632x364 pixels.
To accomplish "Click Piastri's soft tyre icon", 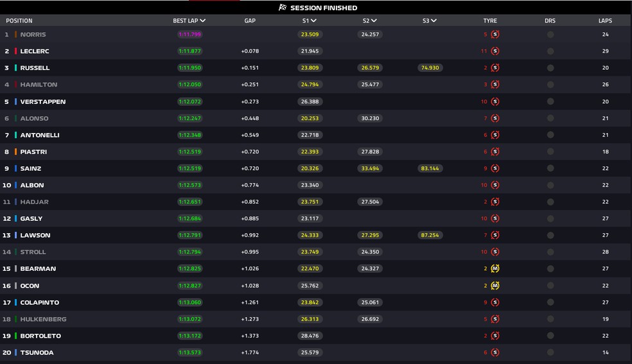I will pyautogui.click(x=495, y=152).
